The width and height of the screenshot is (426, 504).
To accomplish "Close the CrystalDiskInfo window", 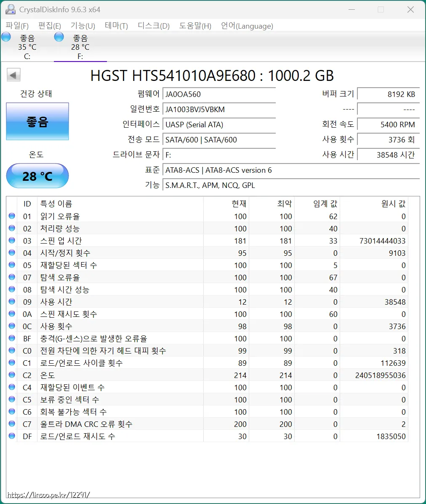I will 410,10.
